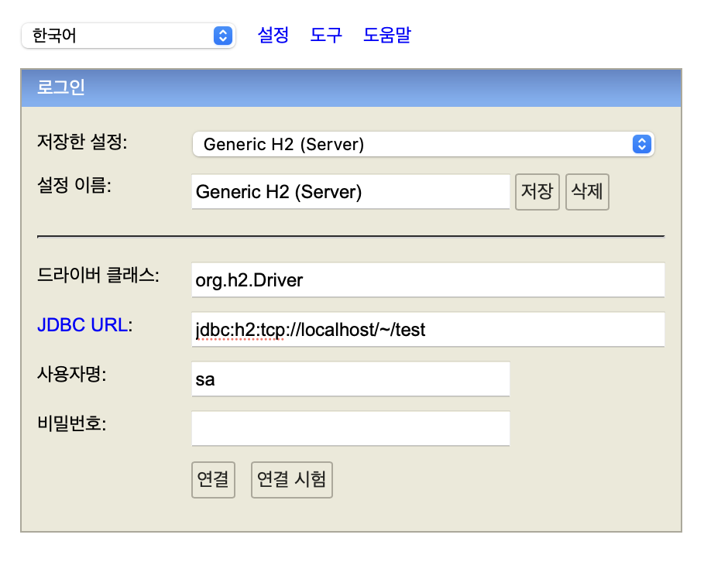Focus the 사용자명 field containing sa
Image resolution: width=728 pixels, height=562 pixels.
click(351, 379)
